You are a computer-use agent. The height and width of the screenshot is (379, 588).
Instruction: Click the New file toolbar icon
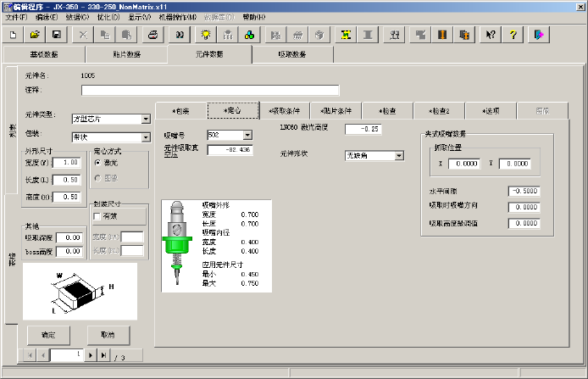14,35
